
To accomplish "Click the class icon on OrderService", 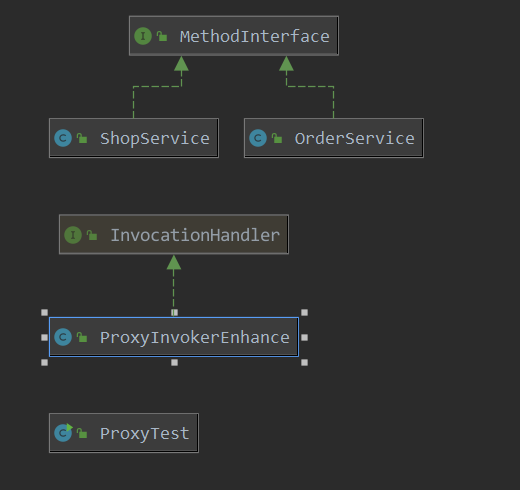I will click(x=258, y=138).
